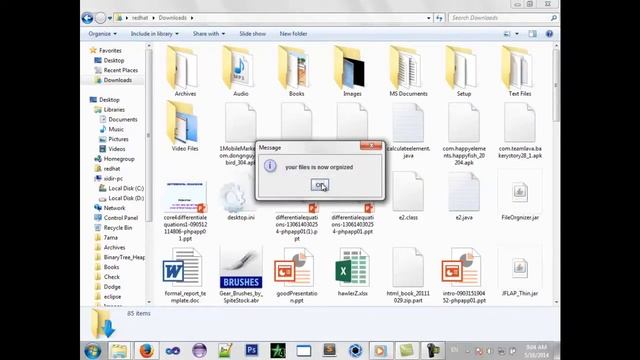This screenshot has height=360, width=640.
Task: Select the e2.java file icon
Action: (464, 192)
